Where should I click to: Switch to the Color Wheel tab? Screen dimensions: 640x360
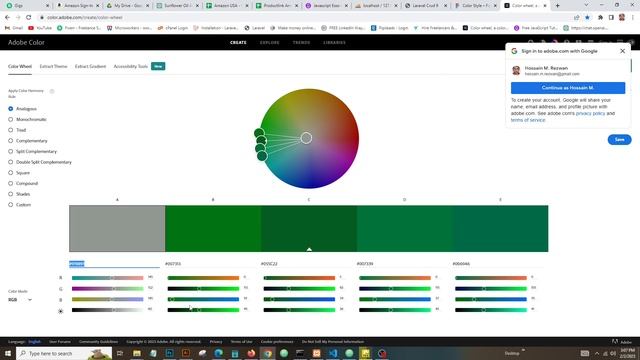(x=20, y=66)
